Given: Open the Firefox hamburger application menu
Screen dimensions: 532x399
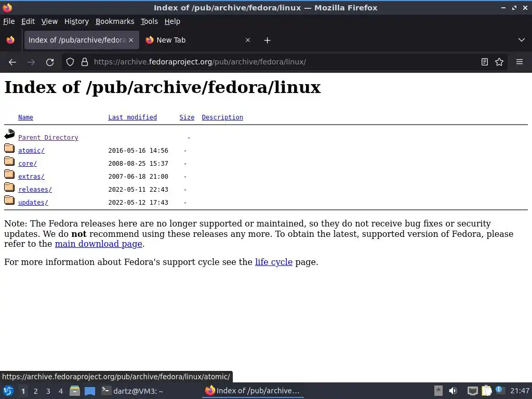Looking at the screenshot, I should tap(520, 62).
